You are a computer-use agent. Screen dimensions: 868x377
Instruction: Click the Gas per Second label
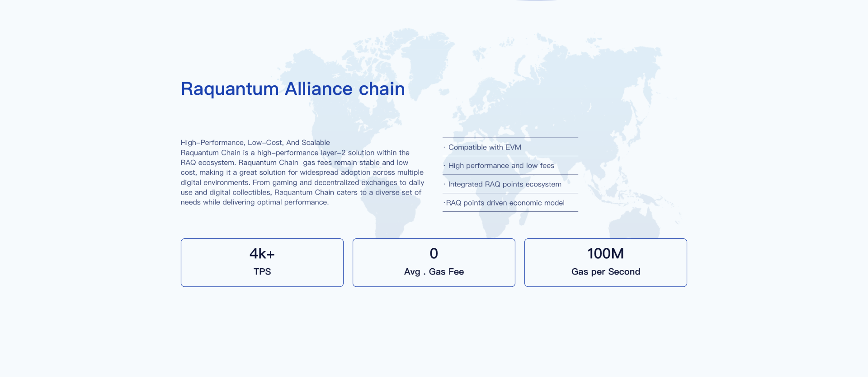pos(606,272)
